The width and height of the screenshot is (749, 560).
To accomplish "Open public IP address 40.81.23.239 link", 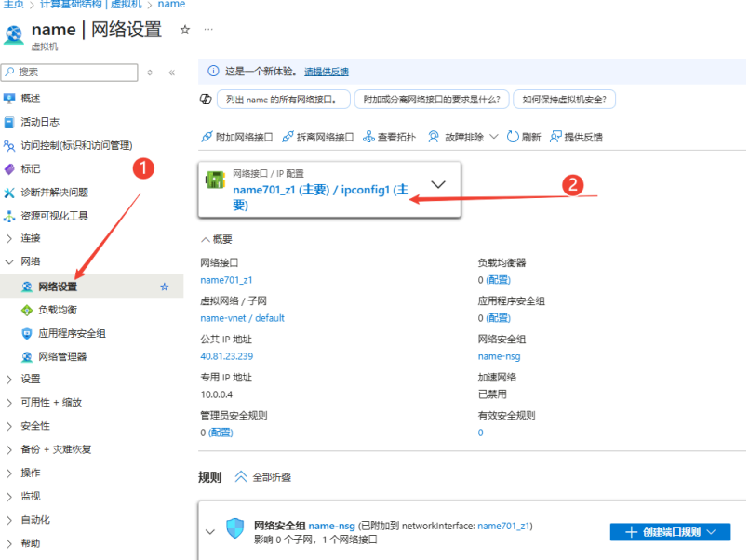I will tap(226, 356).
